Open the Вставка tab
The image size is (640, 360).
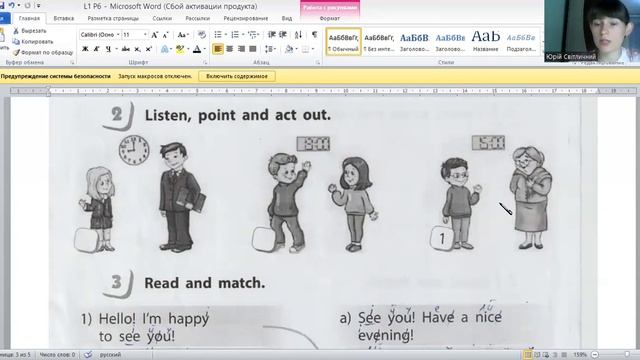tap(64, 18)
